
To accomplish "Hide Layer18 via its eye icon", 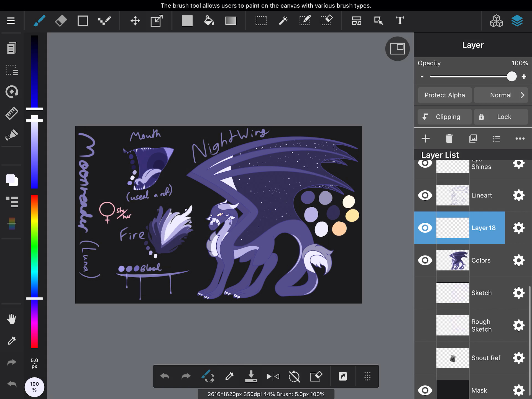I will (x=425, y=228).
